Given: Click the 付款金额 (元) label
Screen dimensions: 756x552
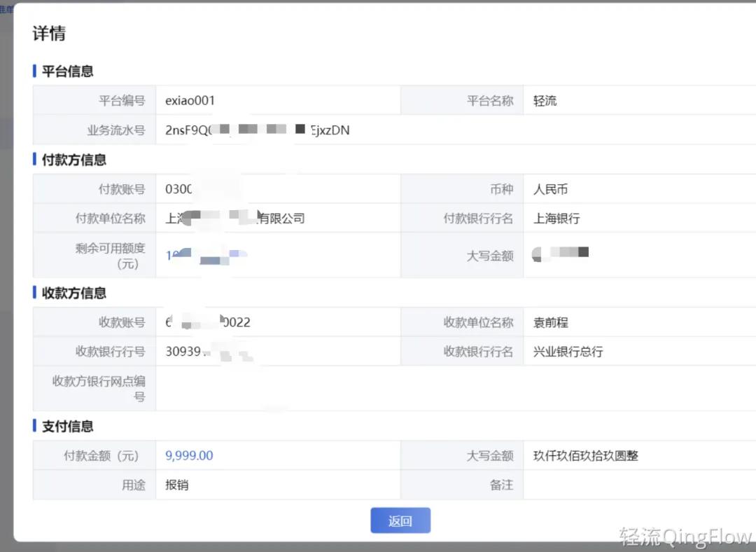Looking at the screenshot, I should point(101,455).
